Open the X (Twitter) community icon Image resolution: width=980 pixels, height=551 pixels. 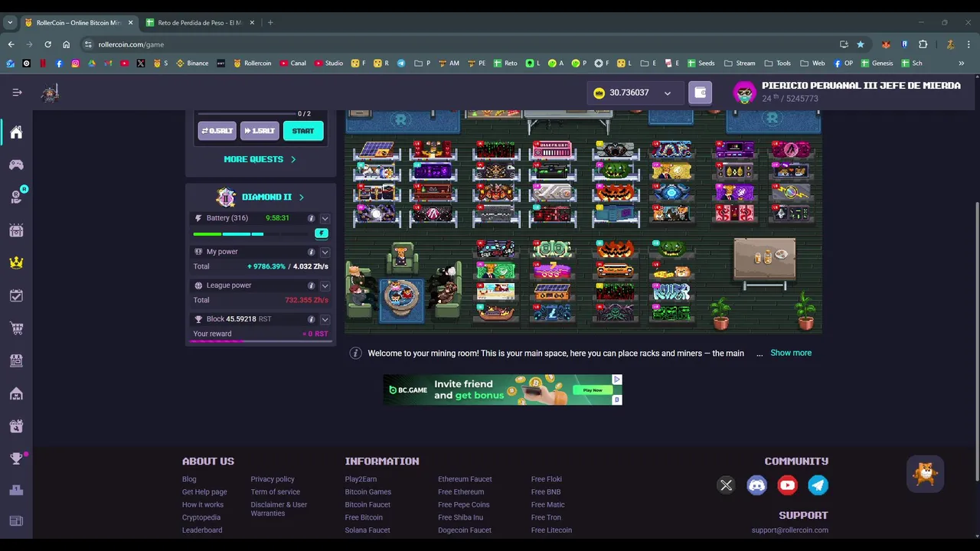pos(726,485)
